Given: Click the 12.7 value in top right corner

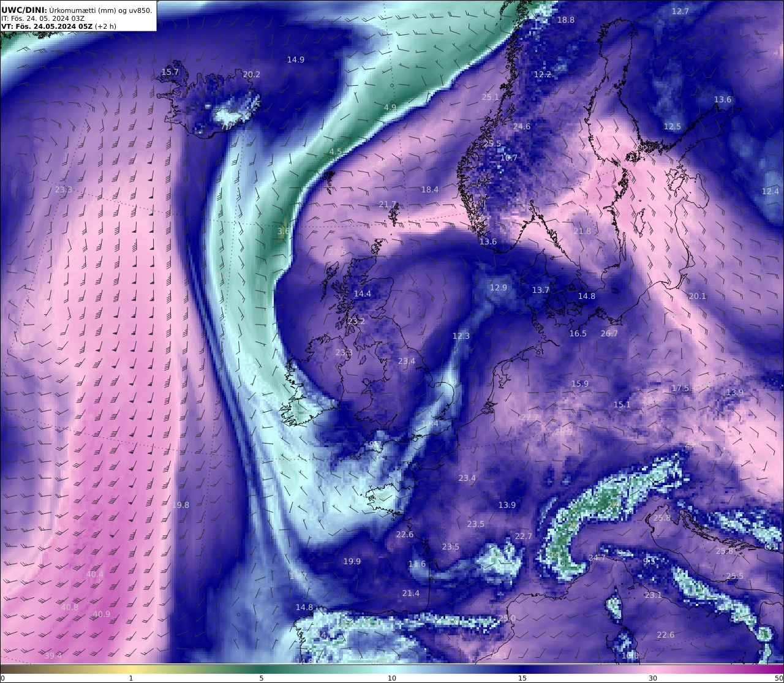Looking at the screenshot, I should point(680,11).
